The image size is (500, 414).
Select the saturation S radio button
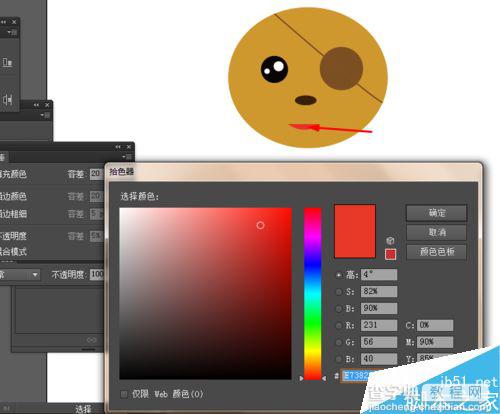pos(339,292)
